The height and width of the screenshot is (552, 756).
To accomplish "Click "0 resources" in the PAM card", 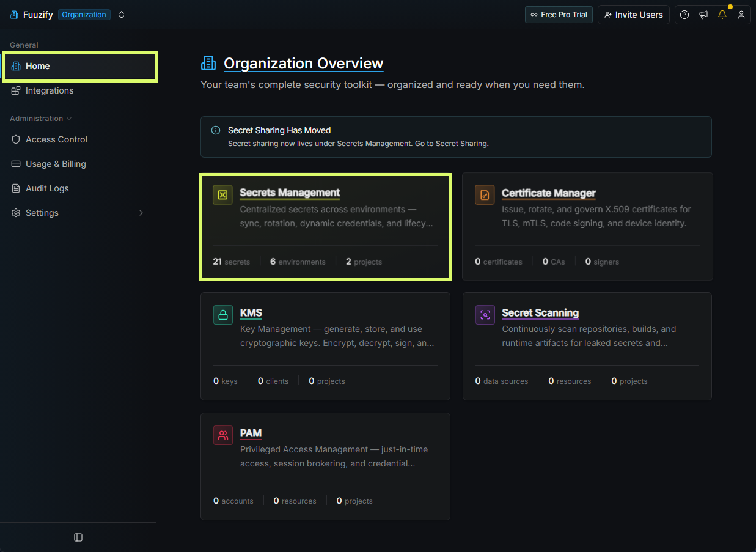I will (295, 501).
